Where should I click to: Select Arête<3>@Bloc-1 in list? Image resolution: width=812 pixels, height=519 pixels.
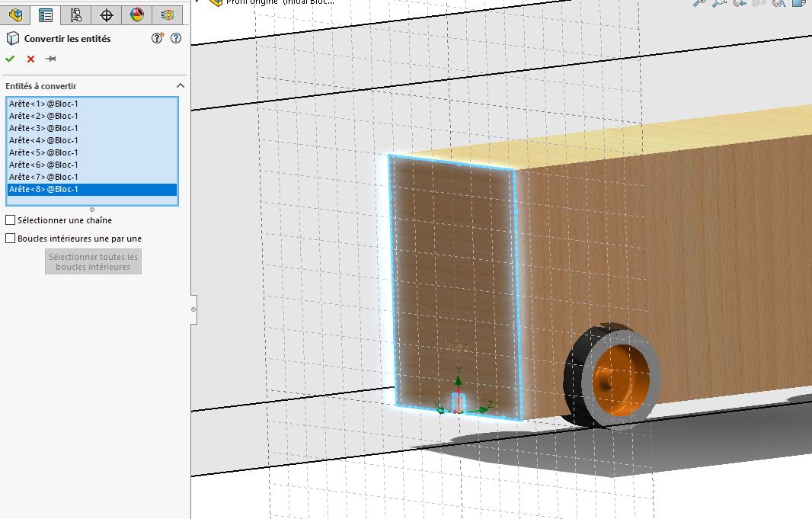(x=92, y=128)
